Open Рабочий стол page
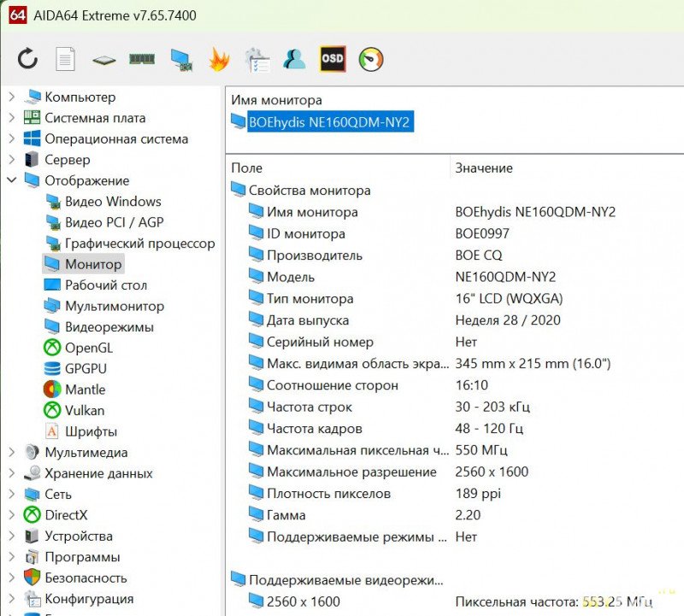The image size is (684, 616). tap(96, 285)
